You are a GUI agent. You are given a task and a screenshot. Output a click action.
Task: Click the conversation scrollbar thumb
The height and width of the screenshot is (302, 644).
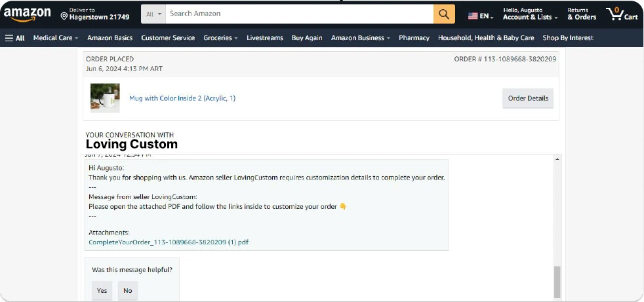[557, 282]
